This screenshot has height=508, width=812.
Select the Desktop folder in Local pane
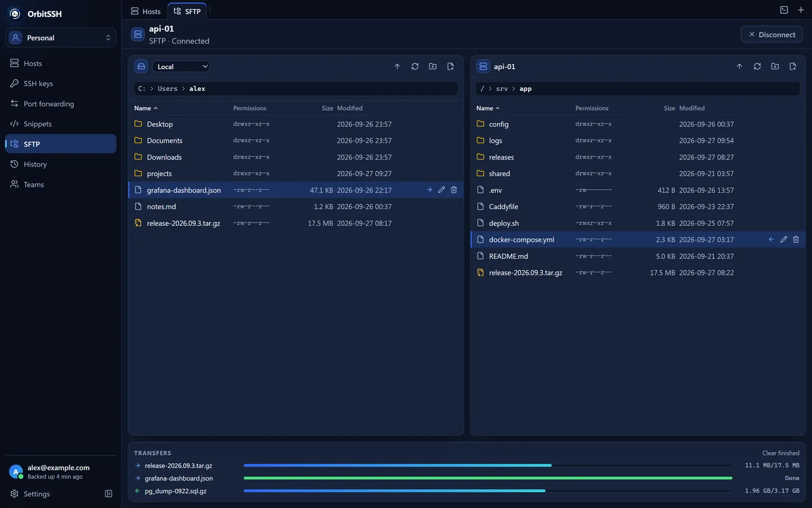pos(296,124)
